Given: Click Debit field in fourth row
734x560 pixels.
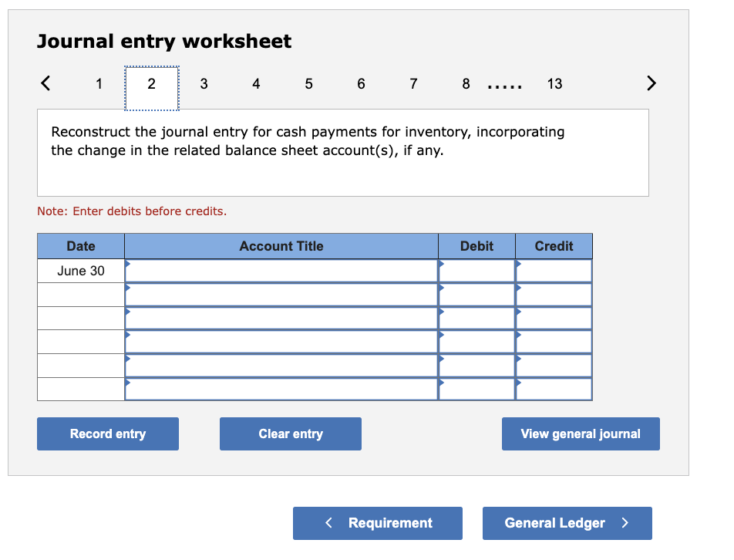Looking at the screenshot, I should coord(476,342).
